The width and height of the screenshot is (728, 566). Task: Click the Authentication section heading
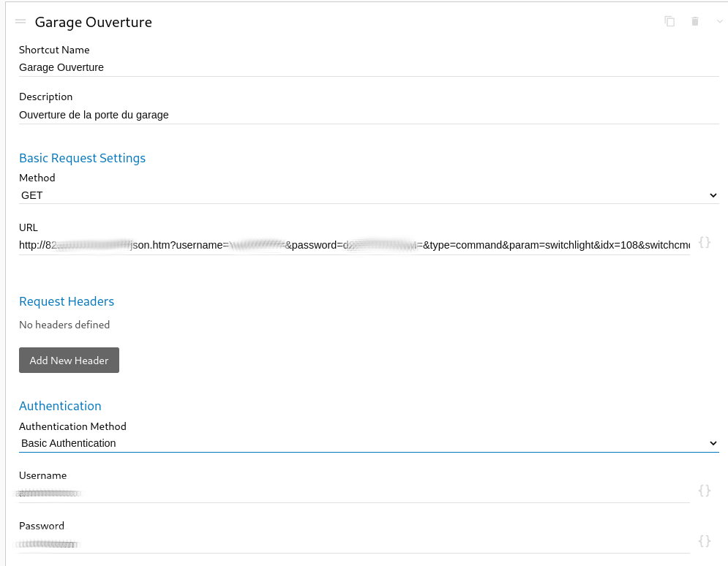[60, 406]
